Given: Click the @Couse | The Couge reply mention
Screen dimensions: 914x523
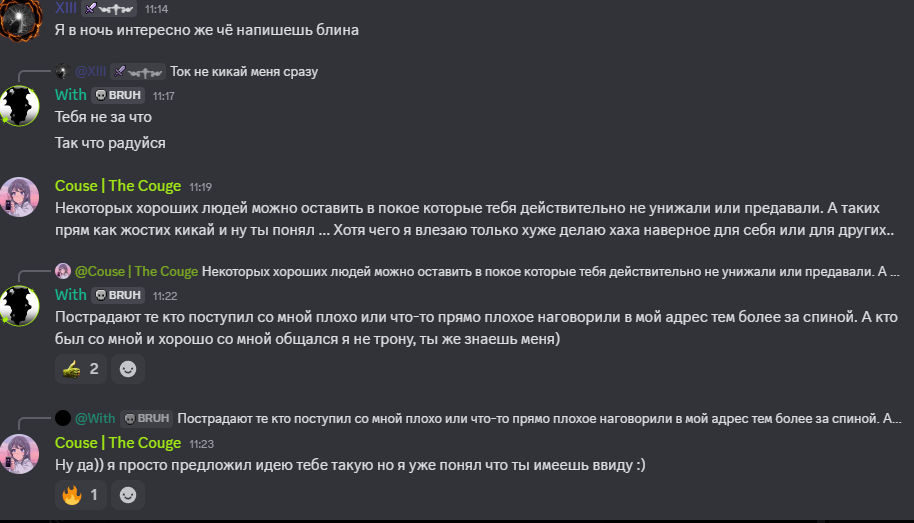Looking at the screenshot, I should (136, 272).
